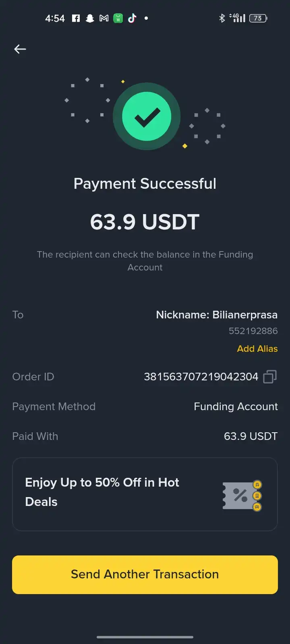Tap the Gmail notification icon
This screenshot has height=644, width=290.
pyautogui.click(x=104, y=18)
